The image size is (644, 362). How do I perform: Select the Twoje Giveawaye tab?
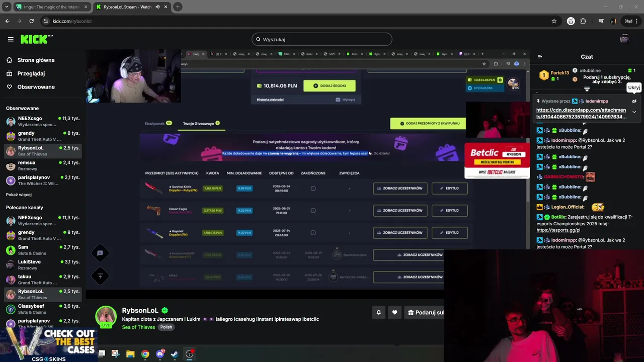pyautogui.click(x=201, y=123)
